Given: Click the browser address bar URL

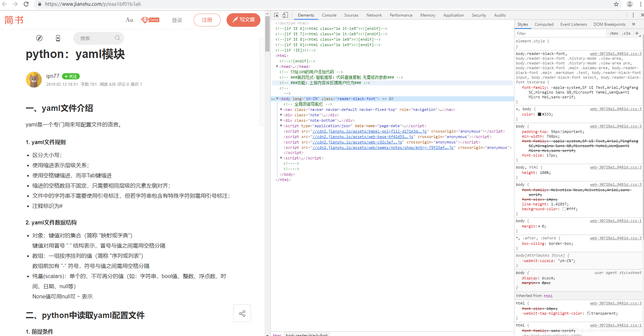Looking at the screenshot, I should click(x=93, y=4).
